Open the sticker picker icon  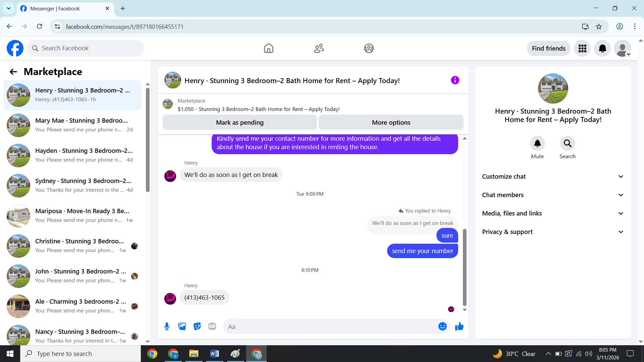click(197, 326)
